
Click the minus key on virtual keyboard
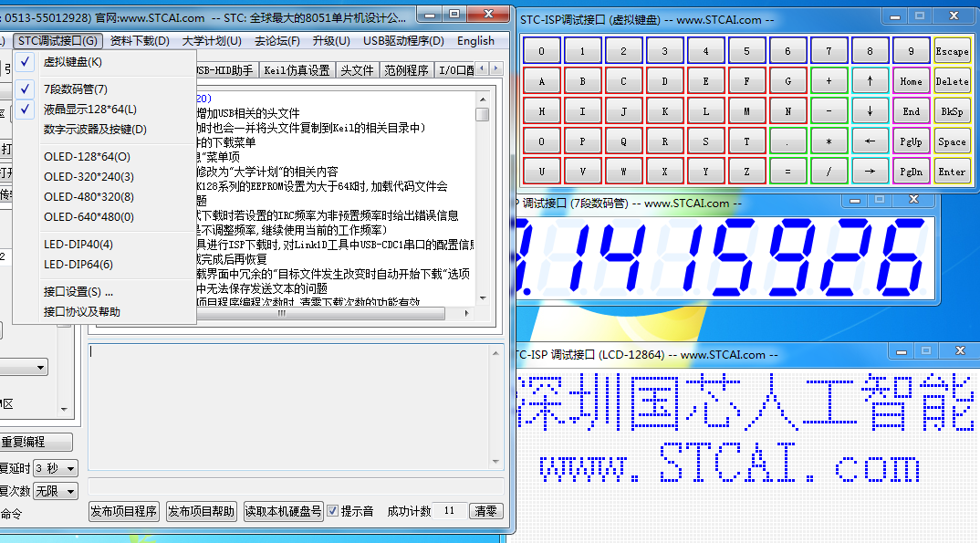click(829, 111)
